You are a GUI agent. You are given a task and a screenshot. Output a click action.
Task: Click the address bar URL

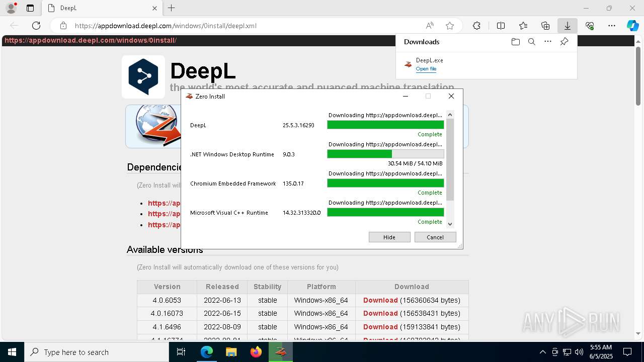coord(166,26)
